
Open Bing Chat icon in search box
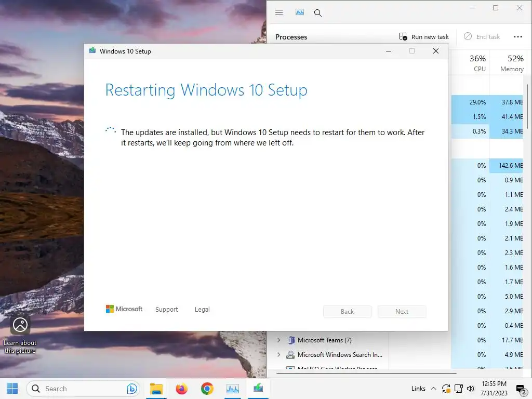click(x=131, y=389)
